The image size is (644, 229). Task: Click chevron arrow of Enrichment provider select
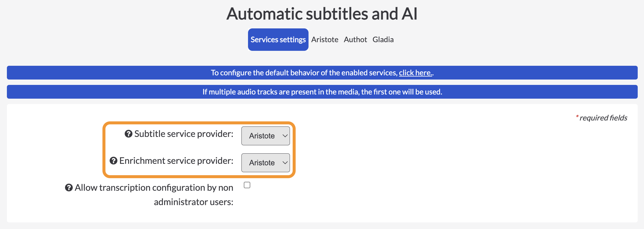tap(285, 163)
